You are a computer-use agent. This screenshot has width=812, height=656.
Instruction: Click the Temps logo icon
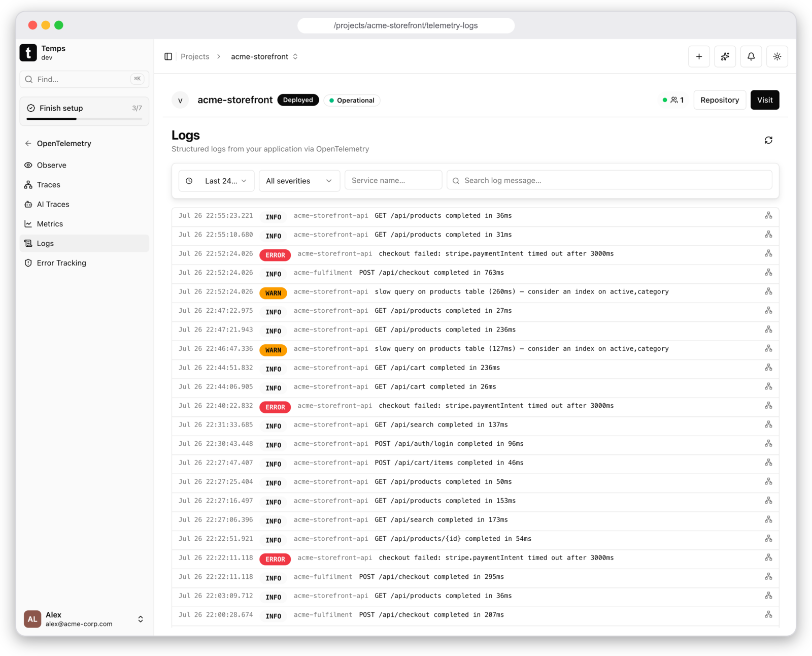click(28, 53)
